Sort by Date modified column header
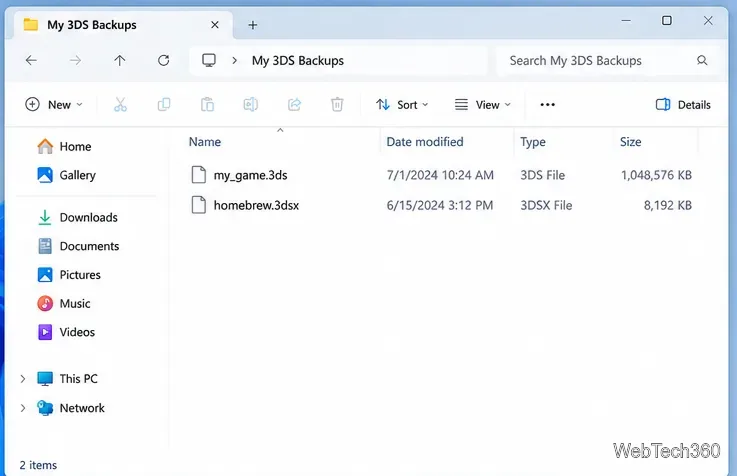 click(x=424, y=142)
